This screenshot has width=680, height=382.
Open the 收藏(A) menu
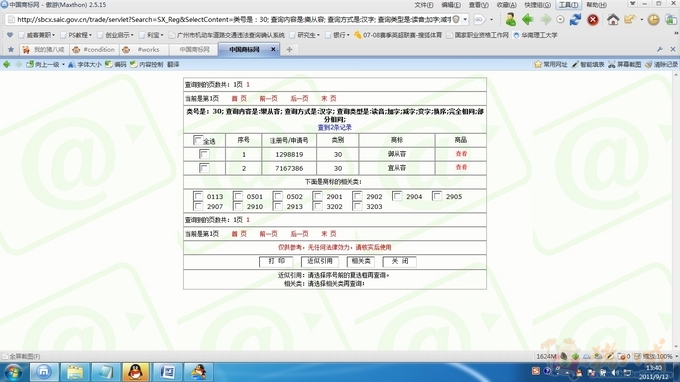click(x=507, y=5)
